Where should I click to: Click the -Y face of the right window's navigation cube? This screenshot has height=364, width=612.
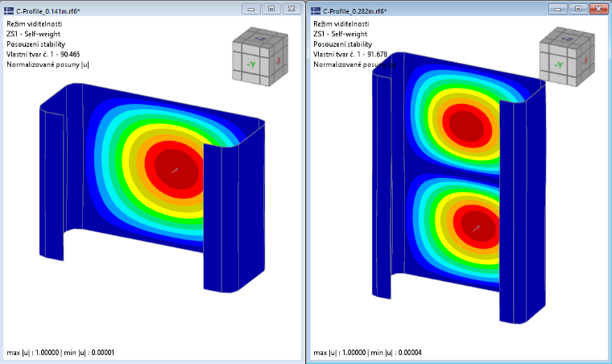tap(558, 64)
